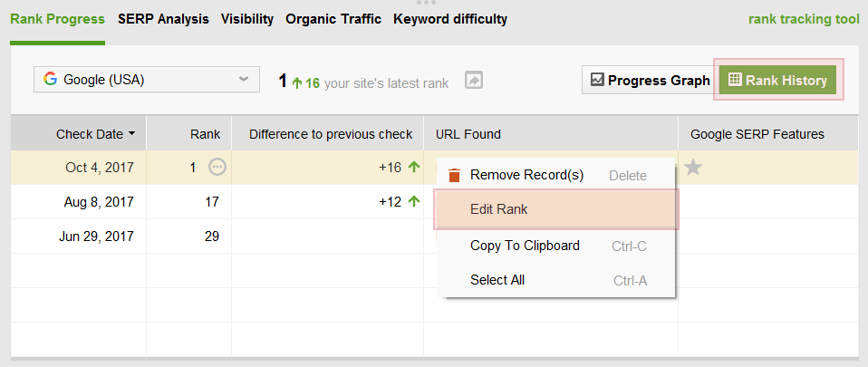Click the ellipsis icon next to rank 1
The width and height of the screenshot is (868, 367).
pos(217,167)
